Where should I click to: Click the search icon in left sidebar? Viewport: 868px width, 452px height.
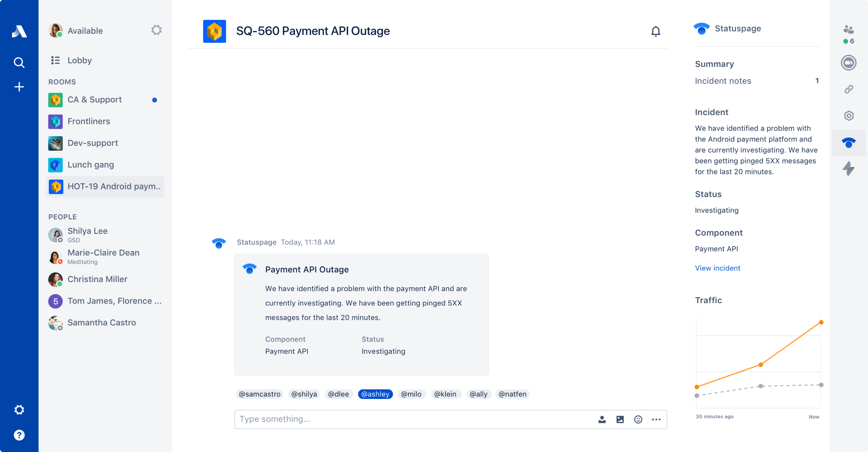coord(19,62)
